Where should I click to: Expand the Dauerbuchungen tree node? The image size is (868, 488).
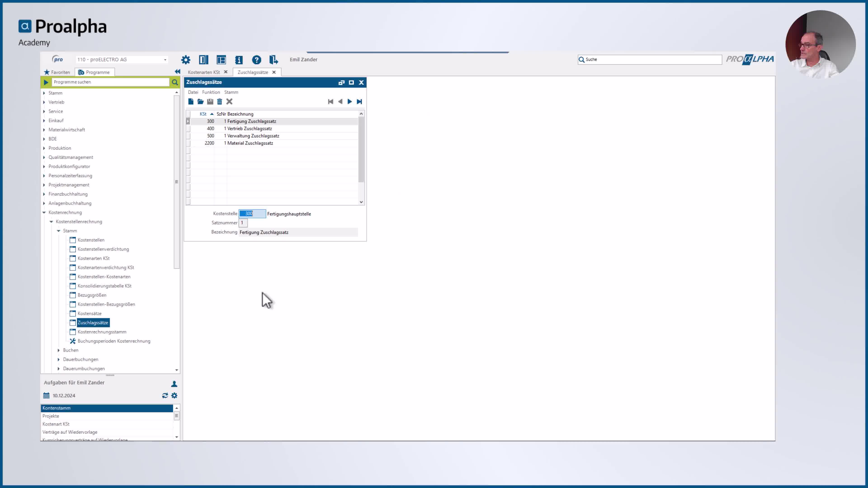(59, 359)
